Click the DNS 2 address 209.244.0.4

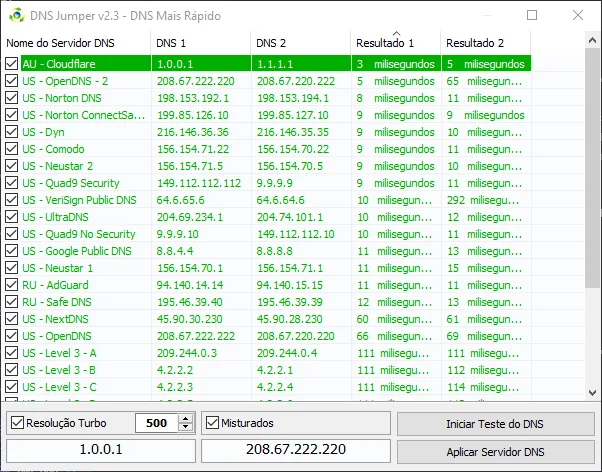pos(287,353)
